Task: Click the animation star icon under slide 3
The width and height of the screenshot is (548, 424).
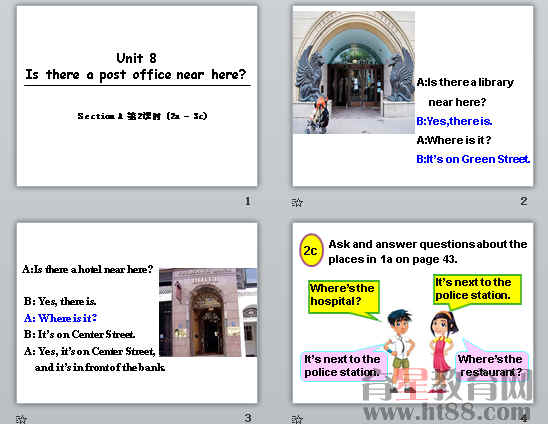Action: click(x=21, y=419)
